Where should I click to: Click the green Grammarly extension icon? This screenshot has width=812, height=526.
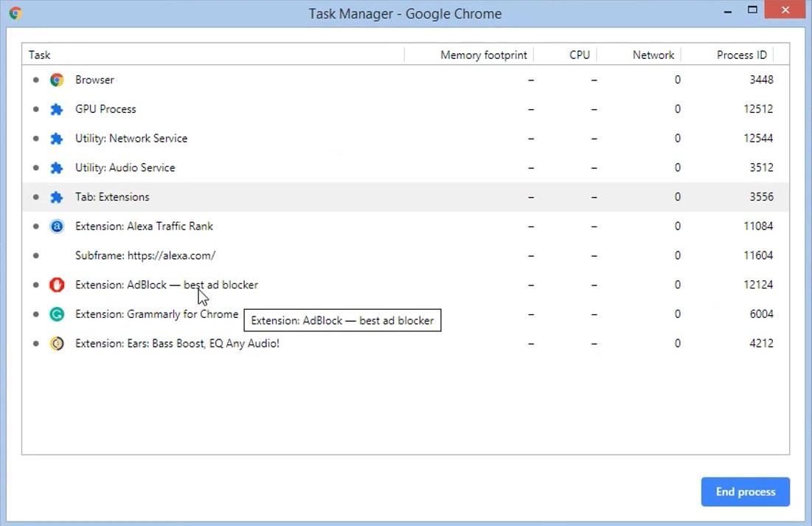click(x=57, y=314)
